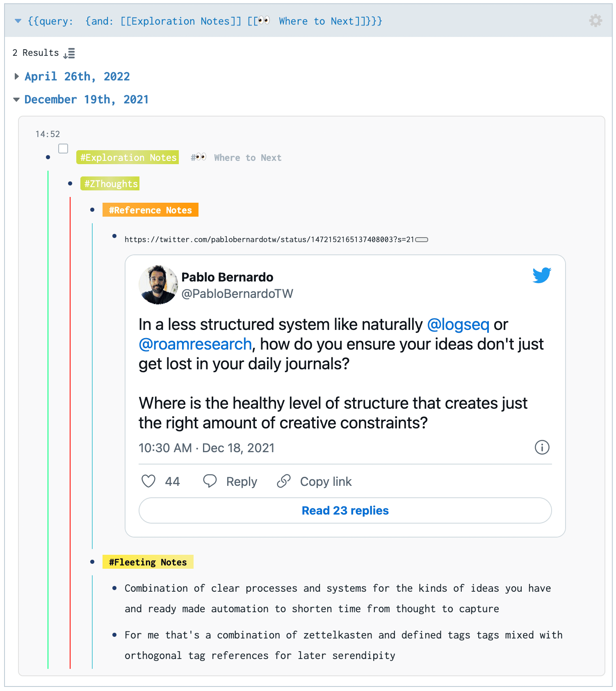The width and height of the screenshot is (616, 691).
Task: Click the reply speech bubble icon
Action: (x=210, y=481)
